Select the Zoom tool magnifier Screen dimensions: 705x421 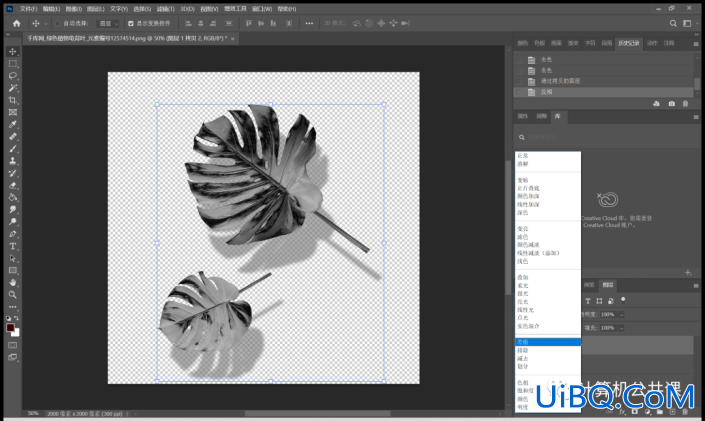tap(13, 295)
